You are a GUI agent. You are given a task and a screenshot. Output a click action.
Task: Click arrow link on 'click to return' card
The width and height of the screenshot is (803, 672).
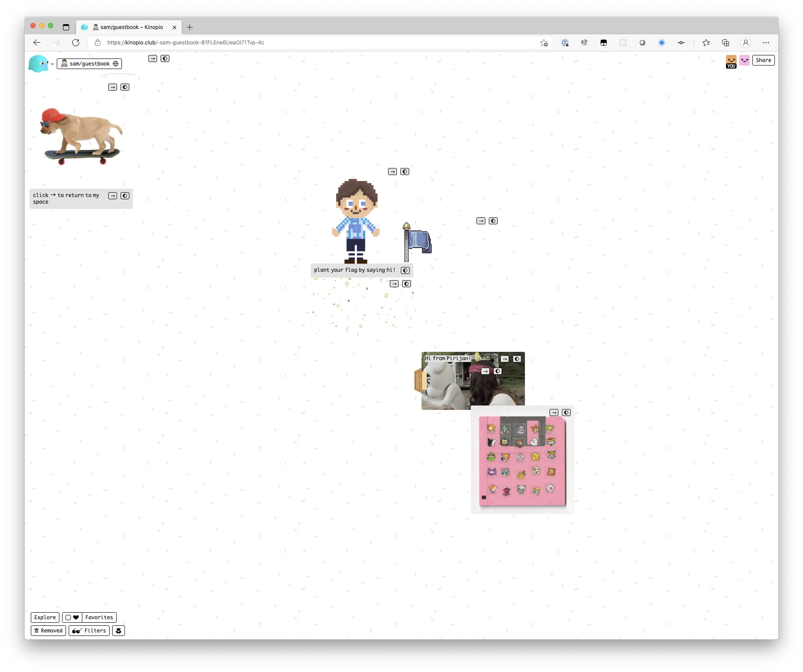tap(113, 196)
